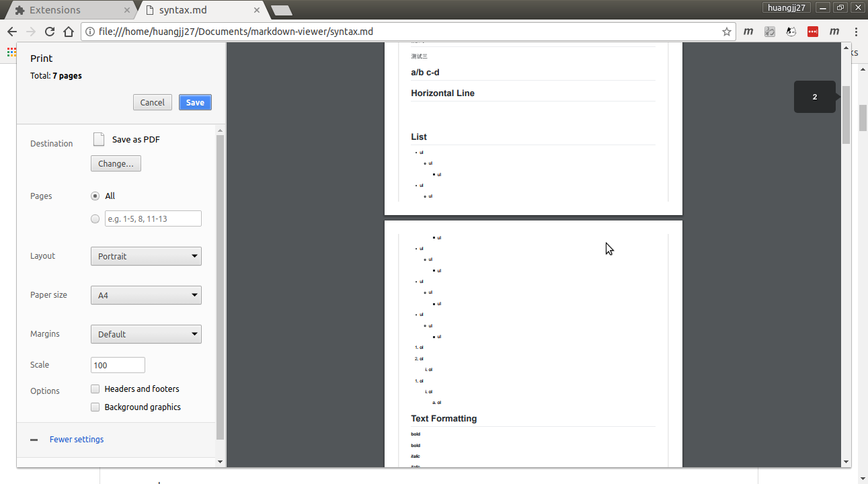Open a new tab with the blank tab button
This screenshot has width=868, height=484.
click(x=281, y=10)
